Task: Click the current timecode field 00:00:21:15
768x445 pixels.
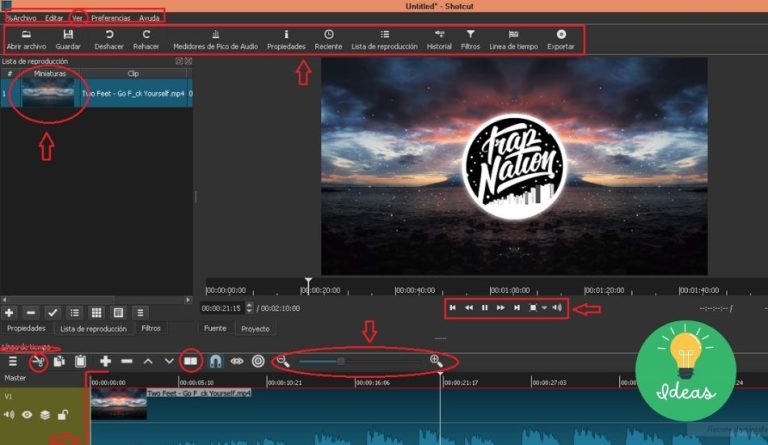Action: (221, 308)
